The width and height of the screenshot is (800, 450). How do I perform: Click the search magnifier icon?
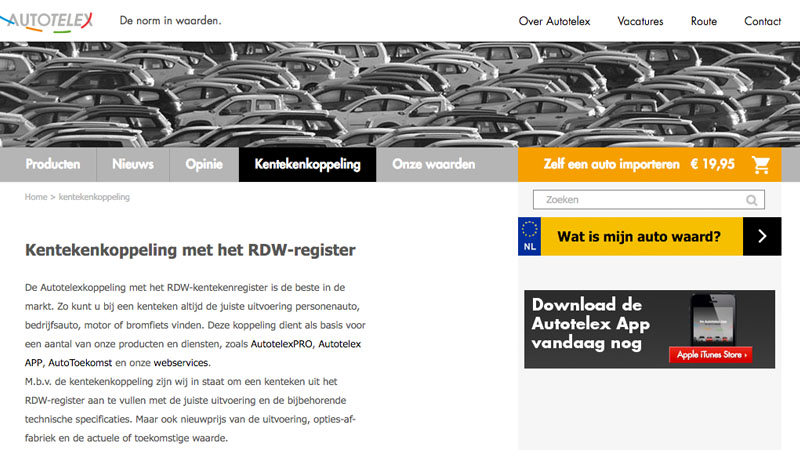752,200
